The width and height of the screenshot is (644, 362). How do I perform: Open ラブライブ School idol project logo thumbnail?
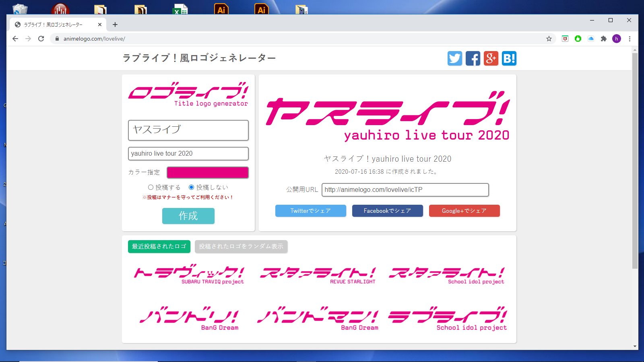(x=448, y=319)
